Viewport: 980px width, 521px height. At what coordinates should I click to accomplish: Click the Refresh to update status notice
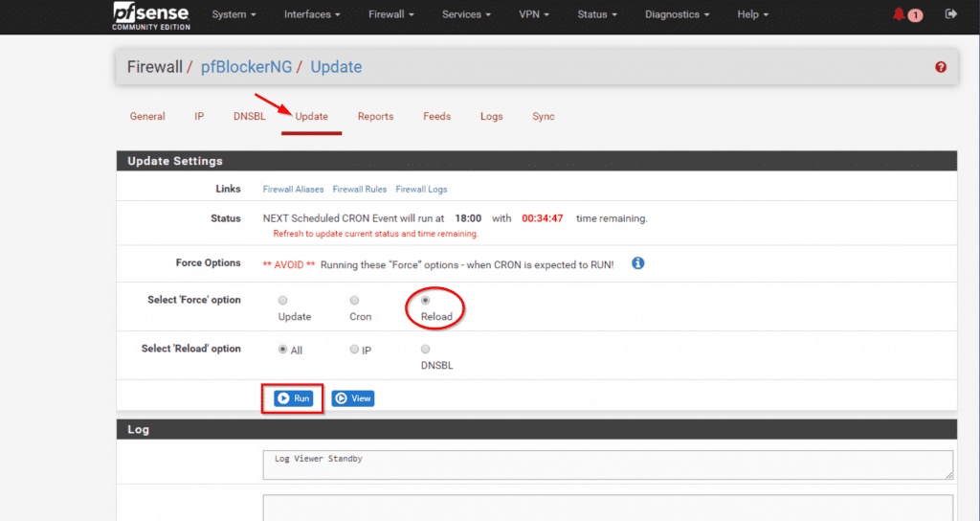(x=375, y=234)
